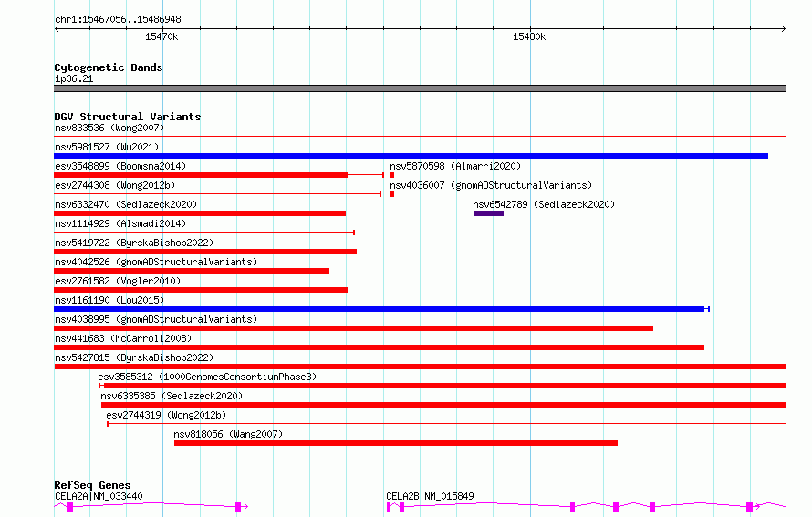Viewport: 812px width, 517px height.
Task: Click the Cytogenetic Bands track title
Action: coord(109,67)
